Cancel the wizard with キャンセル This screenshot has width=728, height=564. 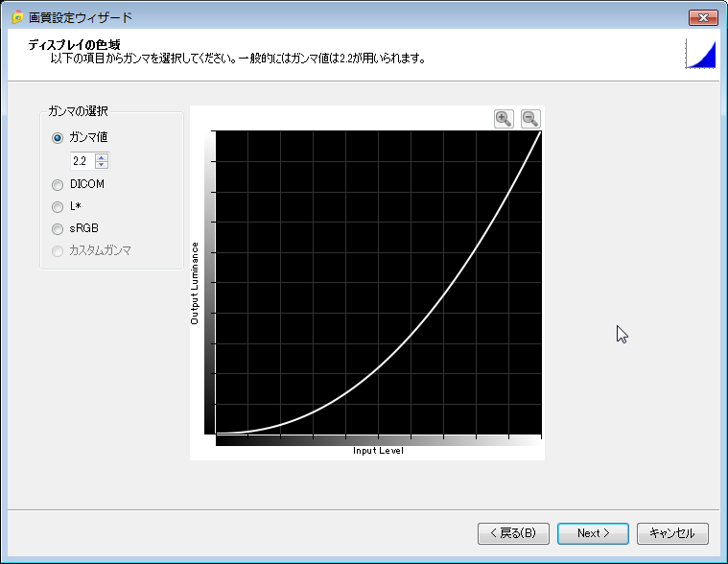click(x=672, y=533)
